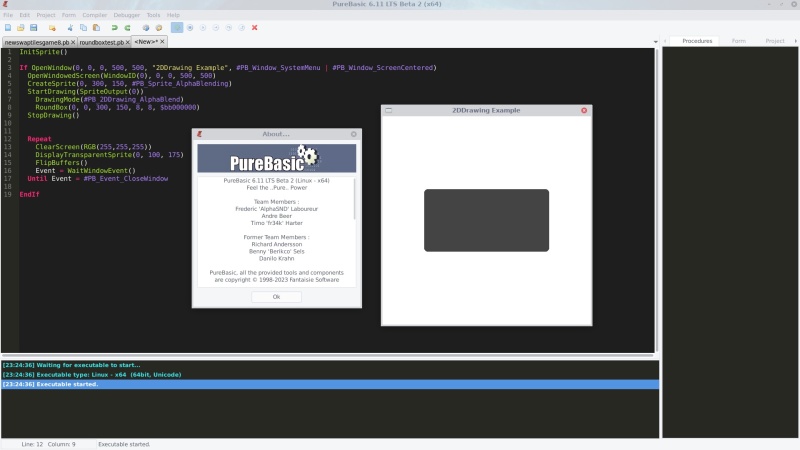The height and width of the screenshot is (450, 800).
Task: Click the '2DDrawing Example' window title bar
Action: pos(486,110)
